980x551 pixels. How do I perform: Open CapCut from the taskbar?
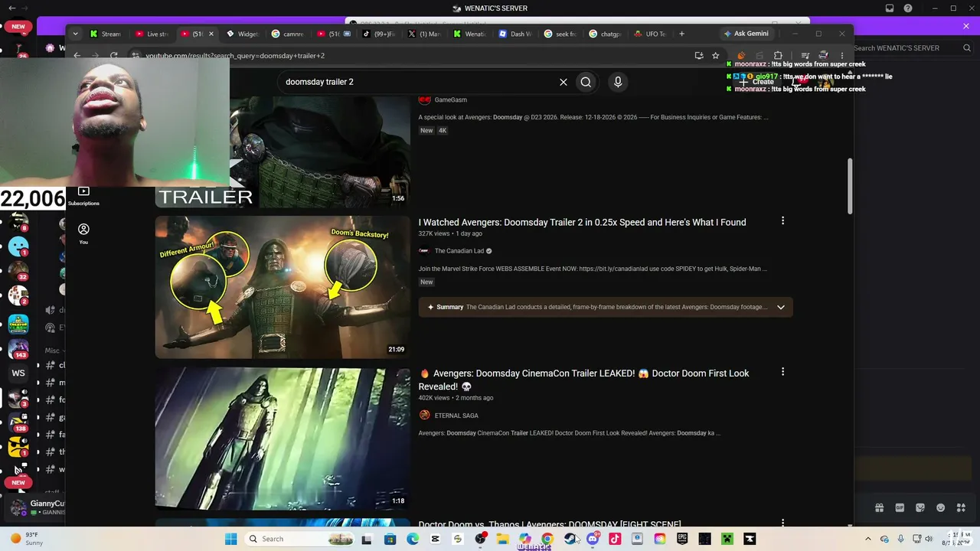(435, 539)
